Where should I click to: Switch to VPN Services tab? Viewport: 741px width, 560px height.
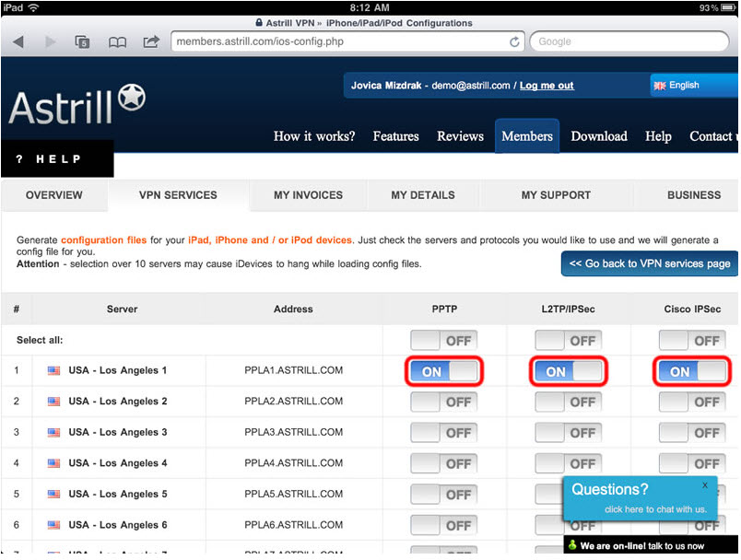pyautogui.click(x=178, y=195)
